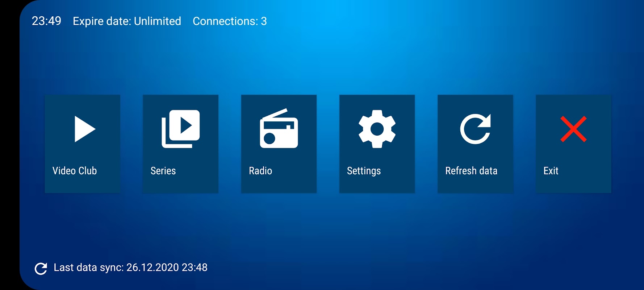Open the "Settings" label text

point(364,171)
